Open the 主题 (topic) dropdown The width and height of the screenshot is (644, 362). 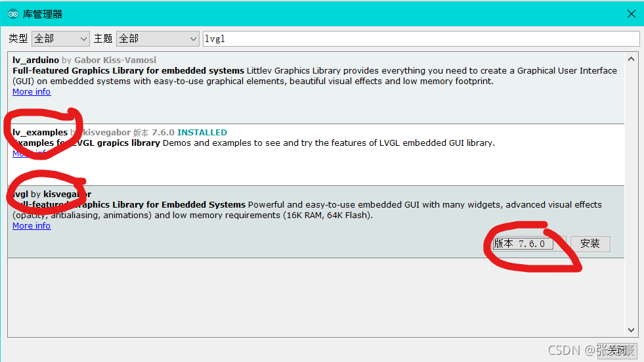coord(158,39)
